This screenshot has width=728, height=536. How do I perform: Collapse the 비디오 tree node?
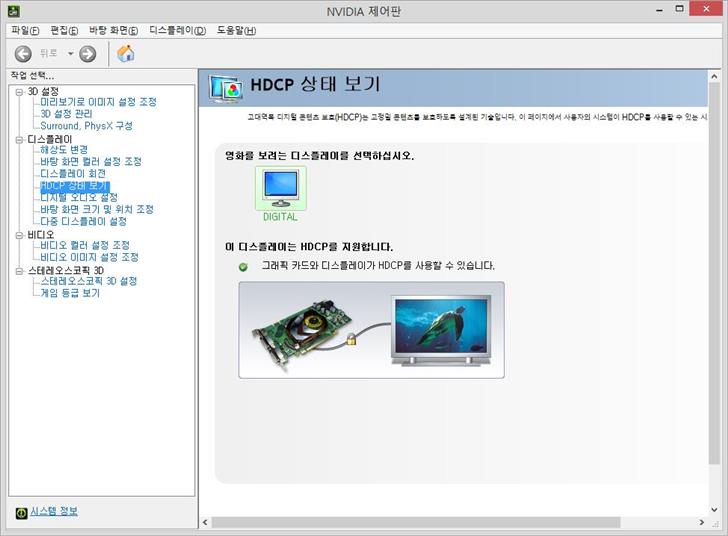coord(18,234)
